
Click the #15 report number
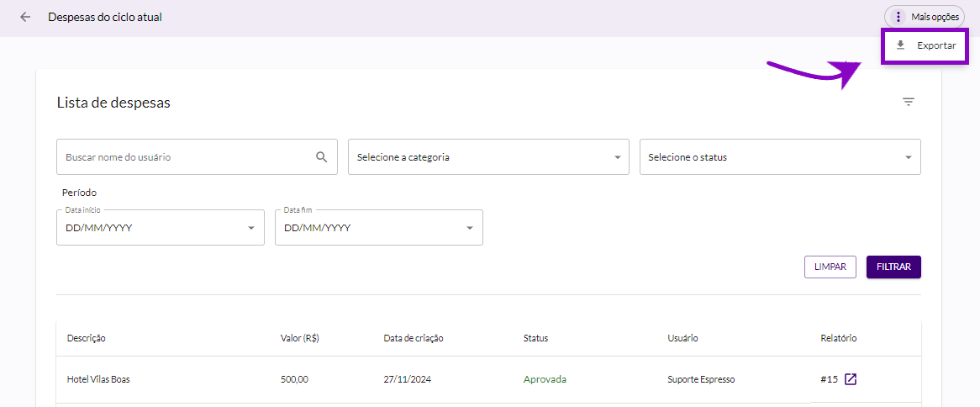[x=829, y=379]
